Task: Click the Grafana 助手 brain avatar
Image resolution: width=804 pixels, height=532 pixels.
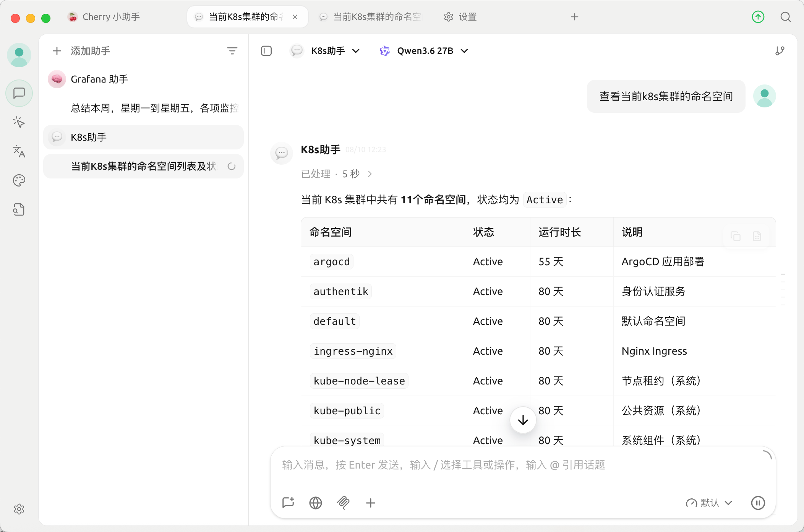Action: point(57,79)
